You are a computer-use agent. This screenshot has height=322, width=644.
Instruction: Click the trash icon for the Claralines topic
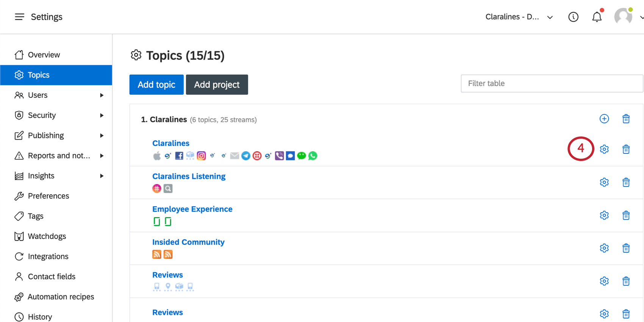626,149
